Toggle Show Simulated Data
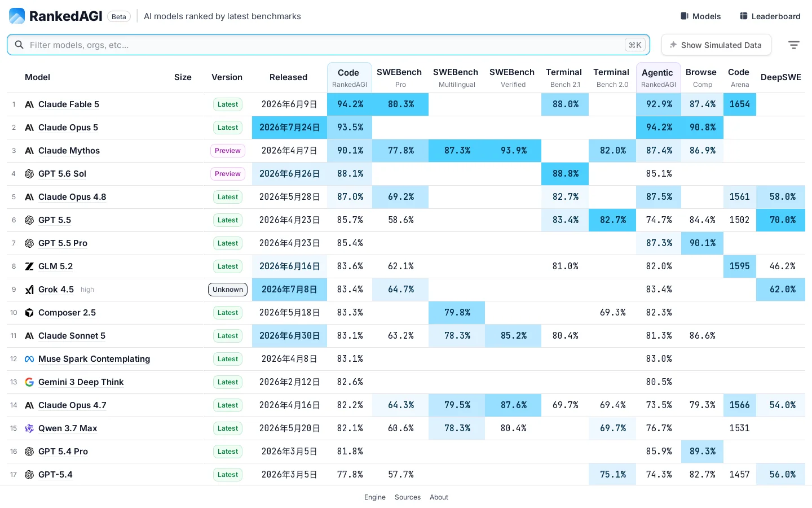This screenshot has height=508, width=812. 716,45
